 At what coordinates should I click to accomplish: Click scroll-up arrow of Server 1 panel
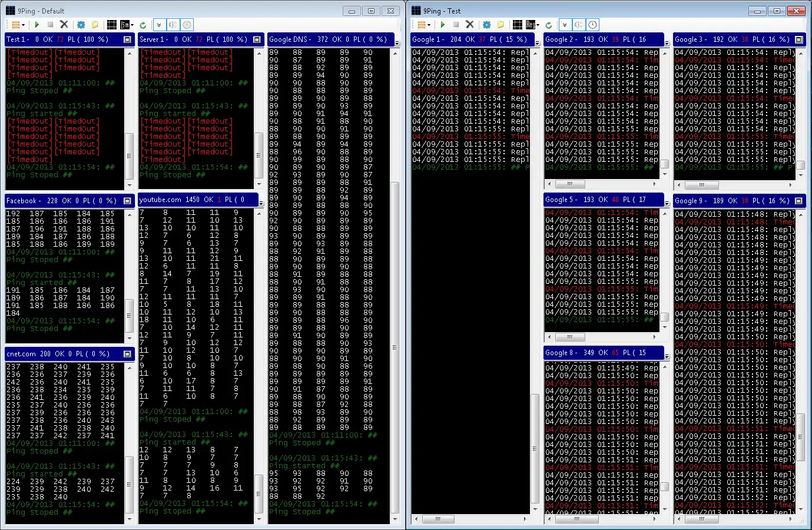click(258, 53)
